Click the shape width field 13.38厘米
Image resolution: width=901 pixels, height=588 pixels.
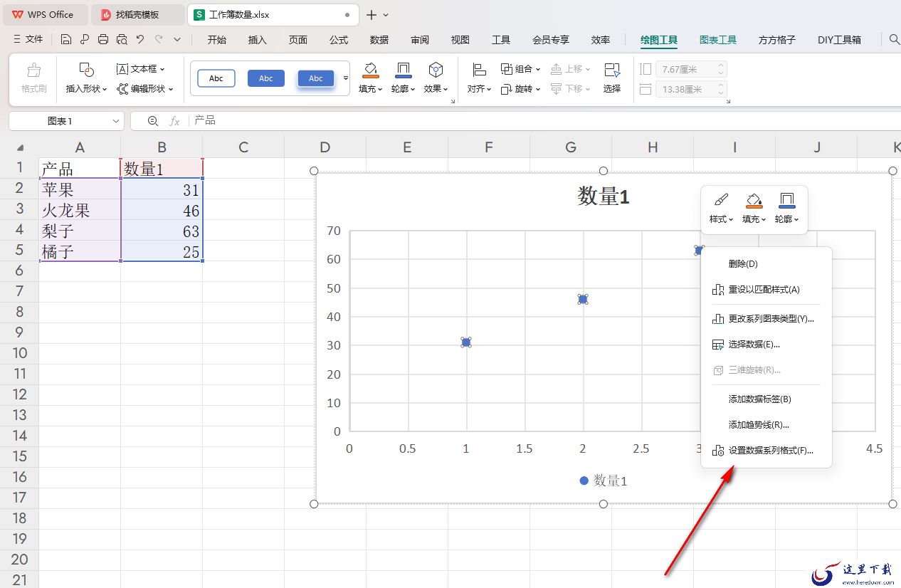pyautogui.click(x=690, y=89)
